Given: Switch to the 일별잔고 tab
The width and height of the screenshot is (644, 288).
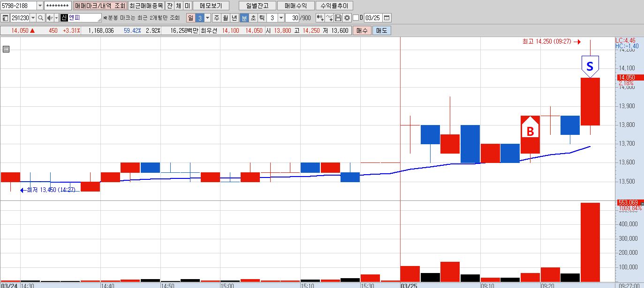Looking at the screenshot, I should pyautogui.click(x=257, y=6).
